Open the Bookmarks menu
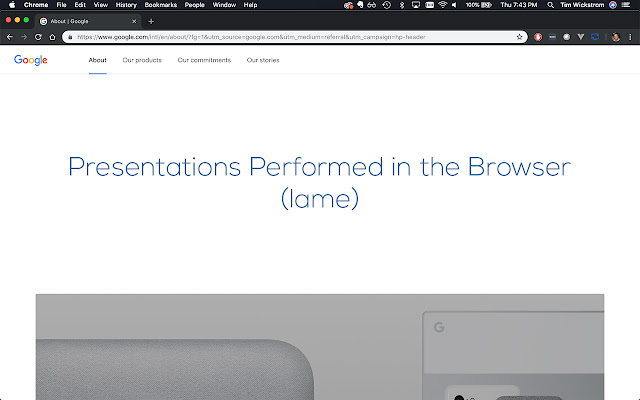Image resolution: width=640 pixels, height=400 pixels. click(160, 5)
